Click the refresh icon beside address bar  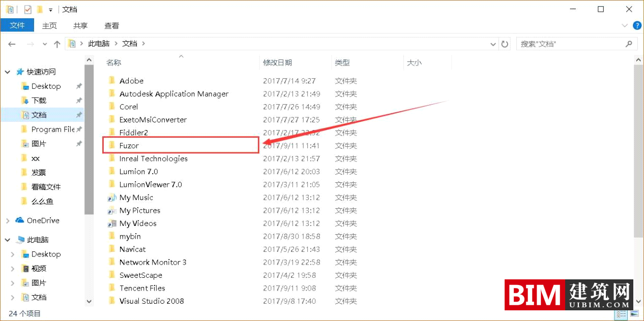pyautogui.click(x=505, y=44)
